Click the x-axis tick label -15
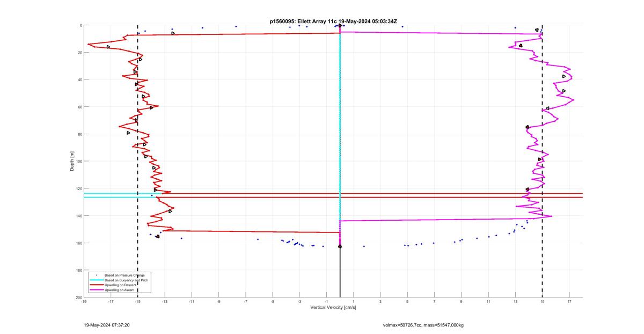Viewport: 644px width, 334px height. pyautogui.click(x=137, y=302)
